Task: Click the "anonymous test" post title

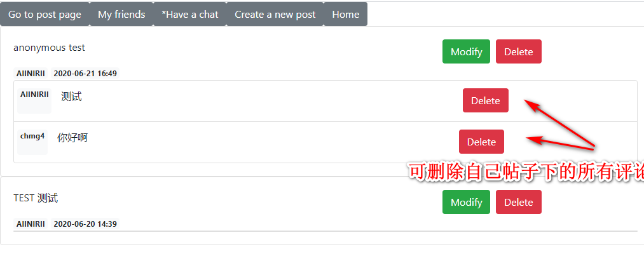Action: pos(49,48)
